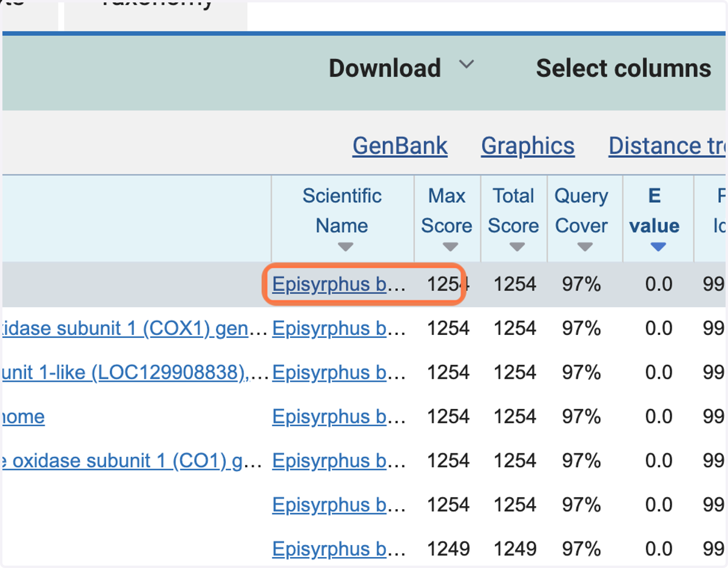Select E value 0.0 in COX1 row
This screenshot has height=568, width=728.
(659, 328)
